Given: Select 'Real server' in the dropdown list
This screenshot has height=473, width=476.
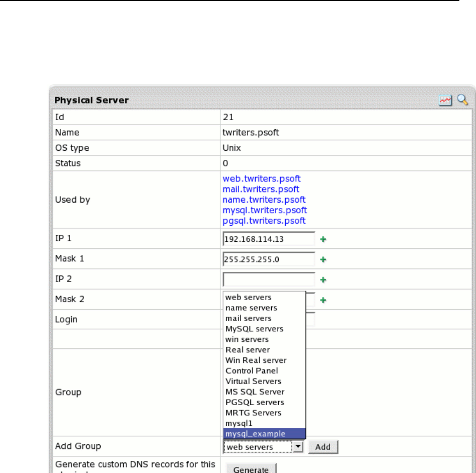Looking at the screenshot, I should point(264,350).
